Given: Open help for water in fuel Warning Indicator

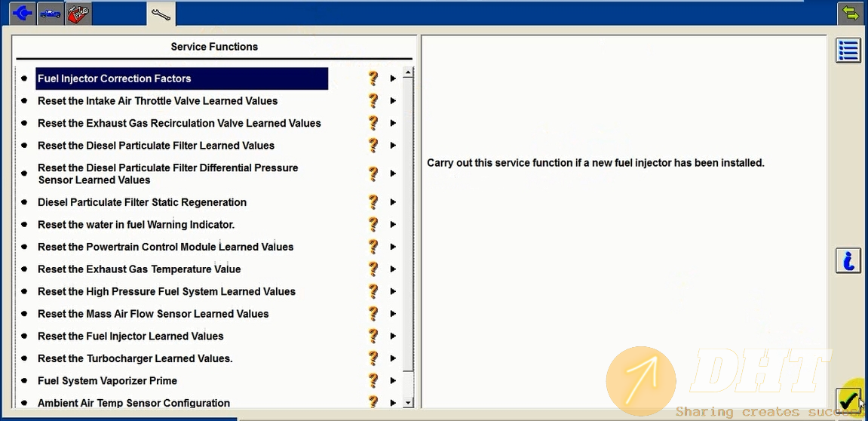Looking at the screenshot, I should point(373,224).
